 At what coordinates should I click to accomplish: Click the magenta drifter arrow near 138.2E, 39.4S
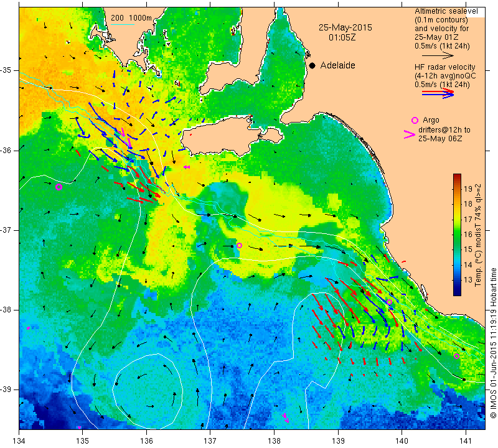[285, 418]
